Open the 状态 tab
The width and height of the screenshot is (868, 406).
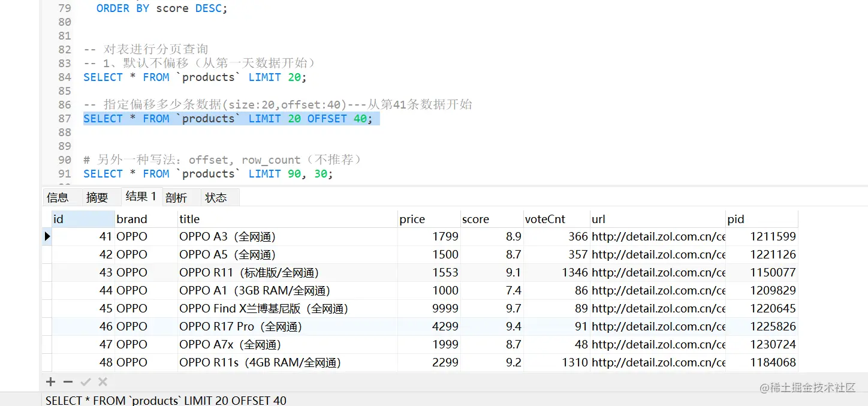[x=216, y=197]
